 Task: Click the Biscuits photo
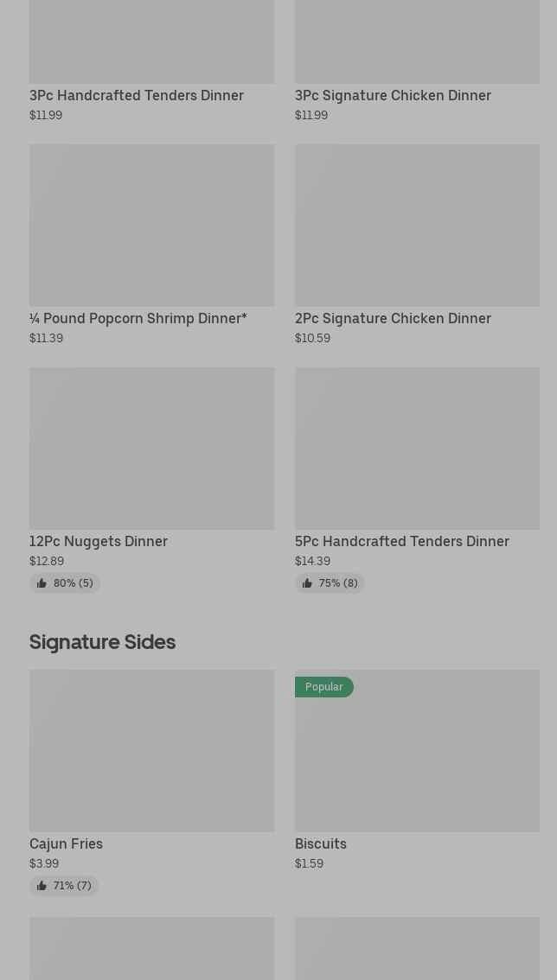tap(417, 760)
